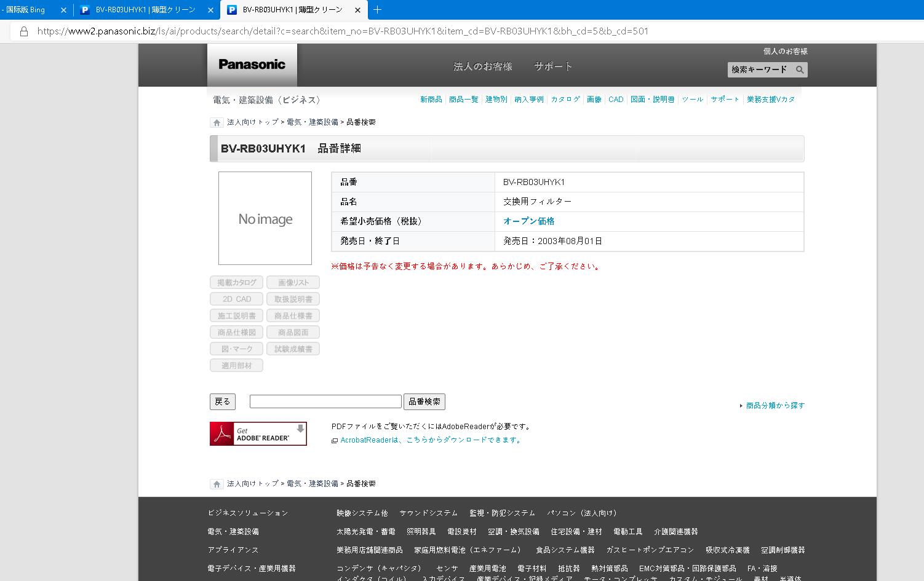Click the 品番検索 text input field
The height and width of the screenshot is (581, 924).
pos(325,401)
